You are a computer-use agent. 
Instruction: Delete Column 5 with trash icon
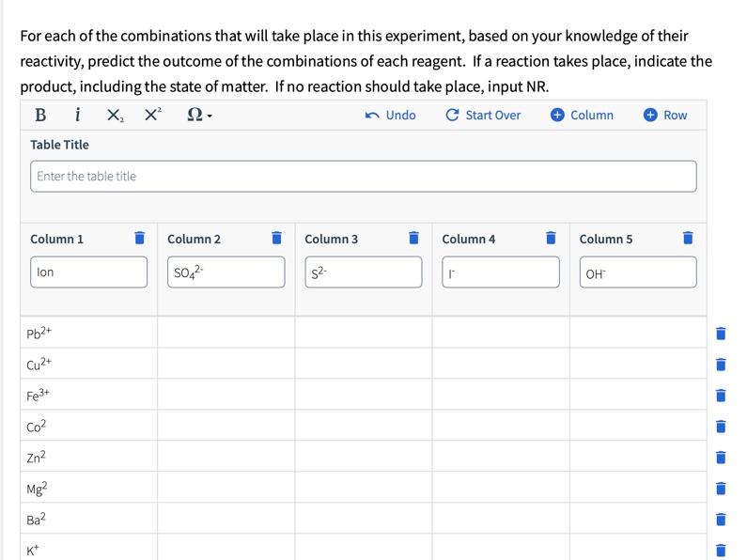688,238
